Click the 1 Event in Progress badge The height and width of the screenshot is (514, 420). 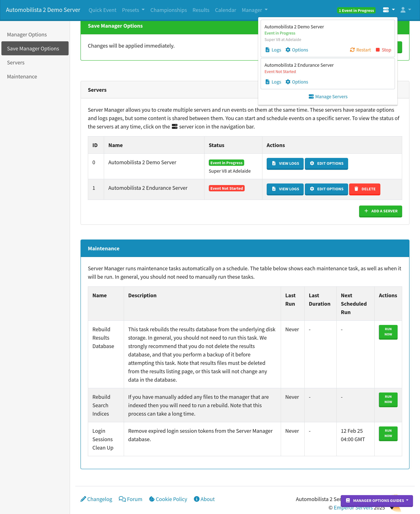pos(356,10)
